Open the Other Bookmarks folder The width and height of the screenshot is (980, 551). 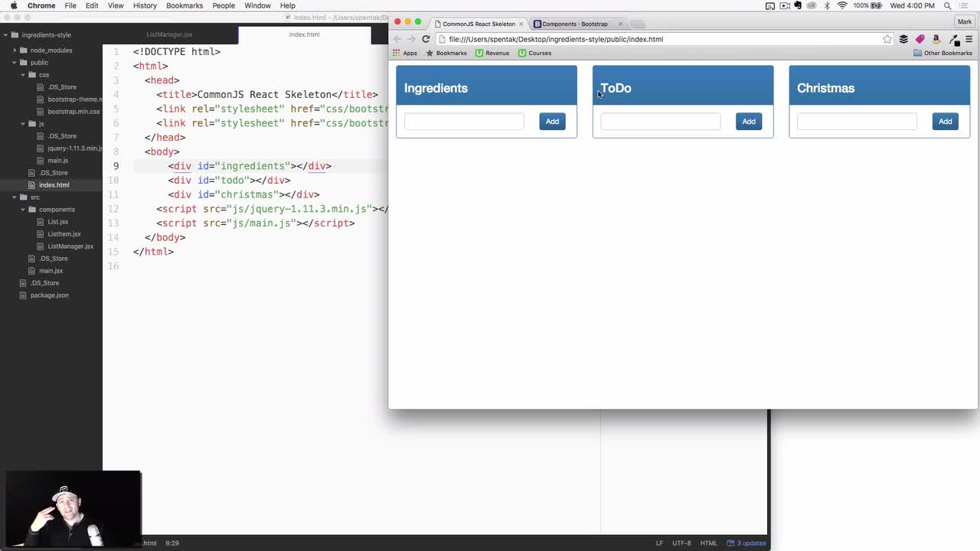click(942, 53)
